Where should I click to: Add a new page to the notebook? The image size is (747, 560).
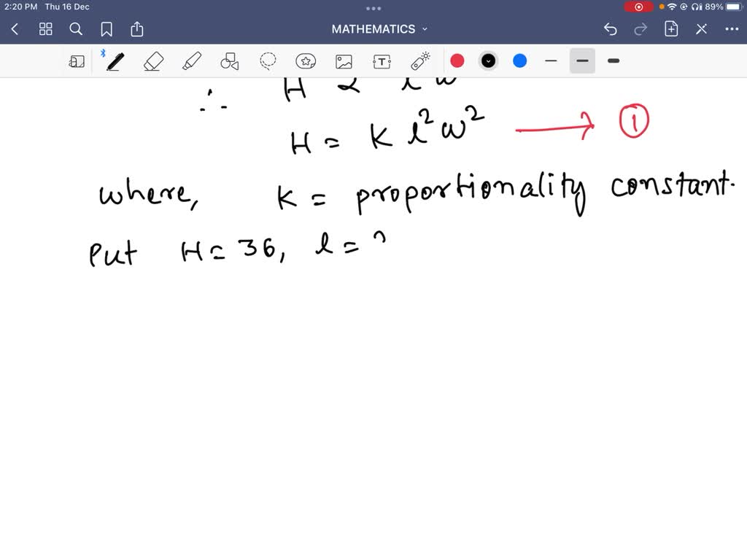click(x=670, y=29)
